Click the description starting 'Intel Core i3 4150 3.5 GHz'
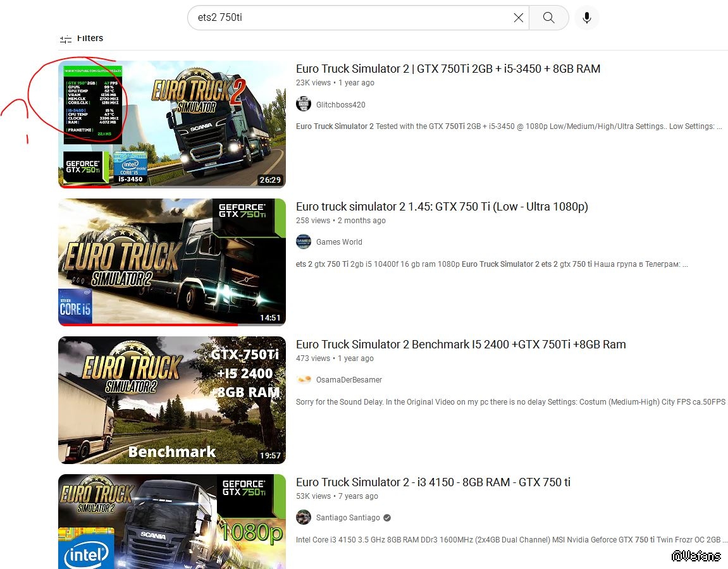The width and height of the screenshot is (728, 569). (x=512, y=540)
